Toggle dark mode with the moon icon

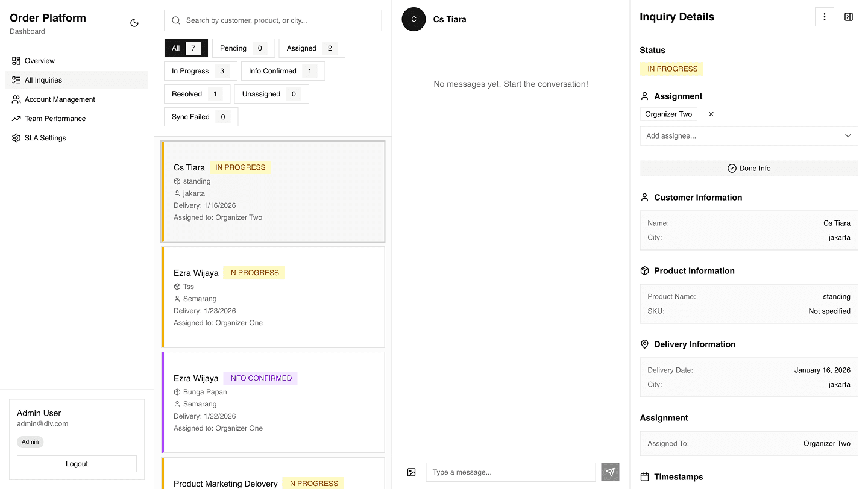click(x=133, y=22)
